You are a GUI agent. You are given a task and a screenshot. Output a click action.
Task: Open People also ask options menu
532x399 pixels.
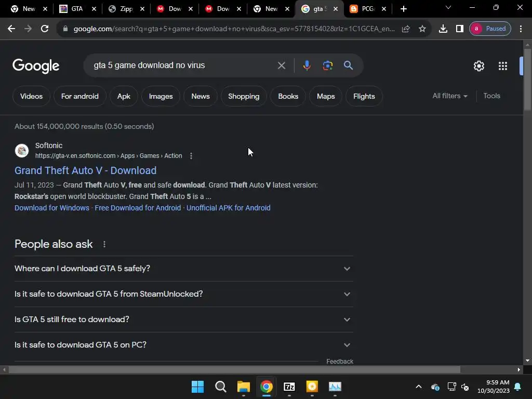coord(104,244)
